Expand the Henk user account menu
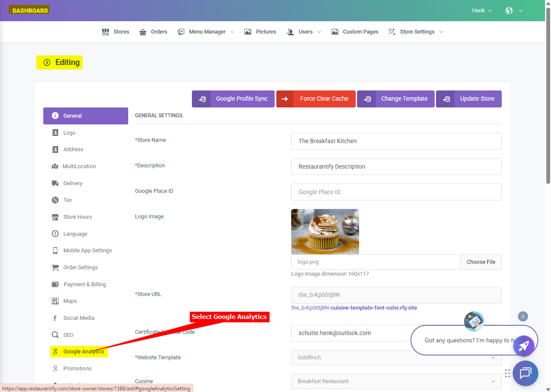551x392 pixels. tap(482, 11)
